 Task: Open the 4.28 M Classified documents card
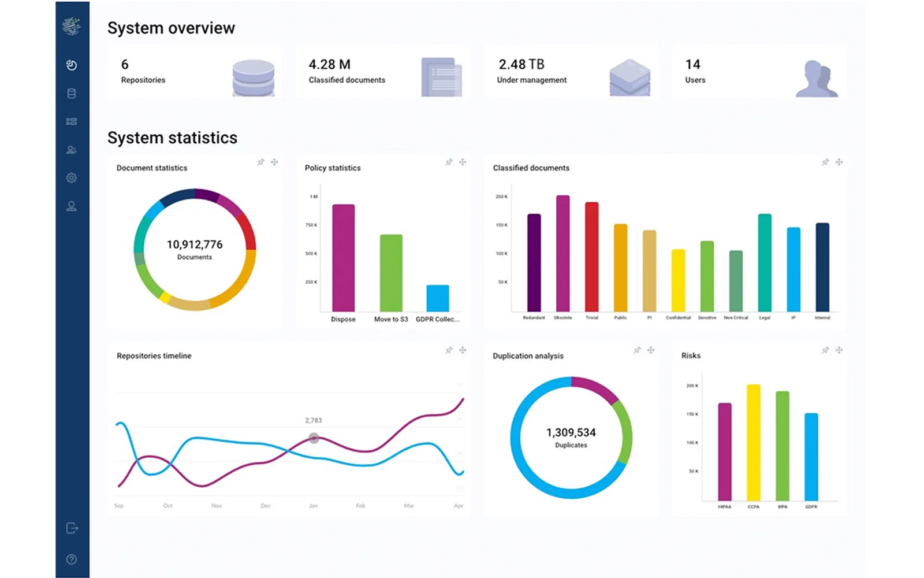click(383, 72)
